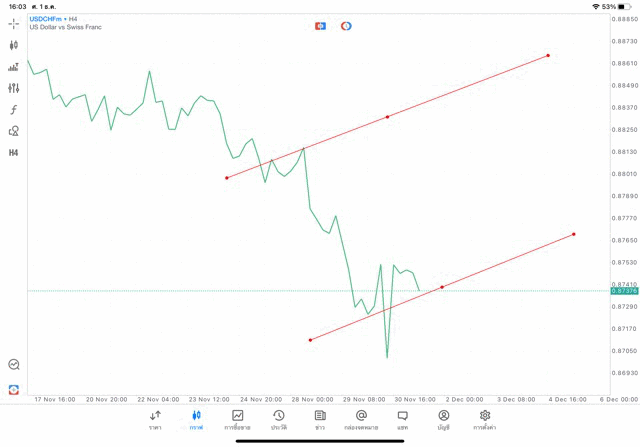Tap the red-blue circular icon above chart
This screenshot has height=447, width=640.
[346, 26]
